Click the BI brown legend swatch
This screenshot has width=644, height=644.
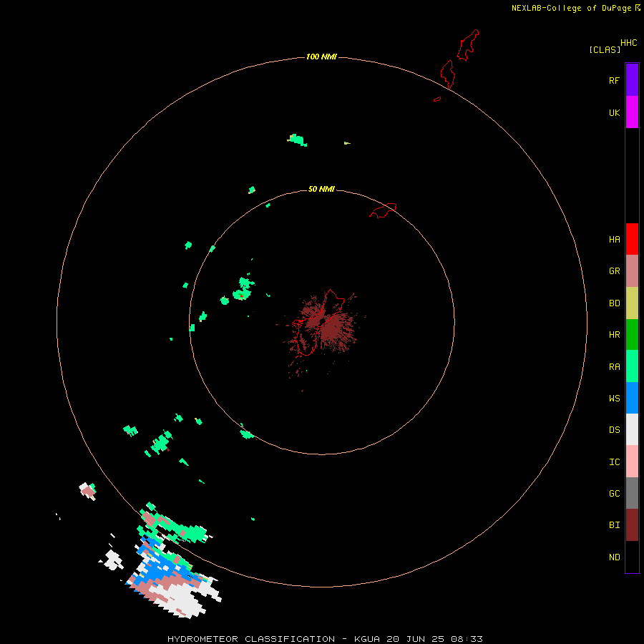[632, 525]
